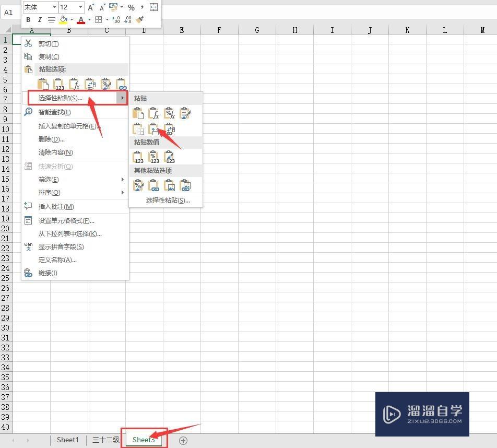Viewport: 497px width, 448px height.
Task: Switch to the Sheet1 tab
Action: click(x=67, y=440)
